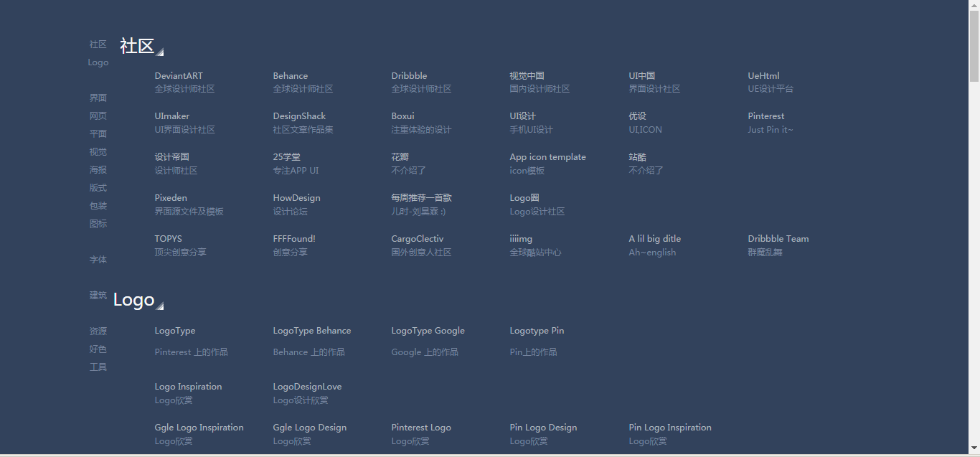The height and width of the screenshot is (457, 980).
Task: Open 每周推荐一首歌 link
Action: tap(422, 198)
